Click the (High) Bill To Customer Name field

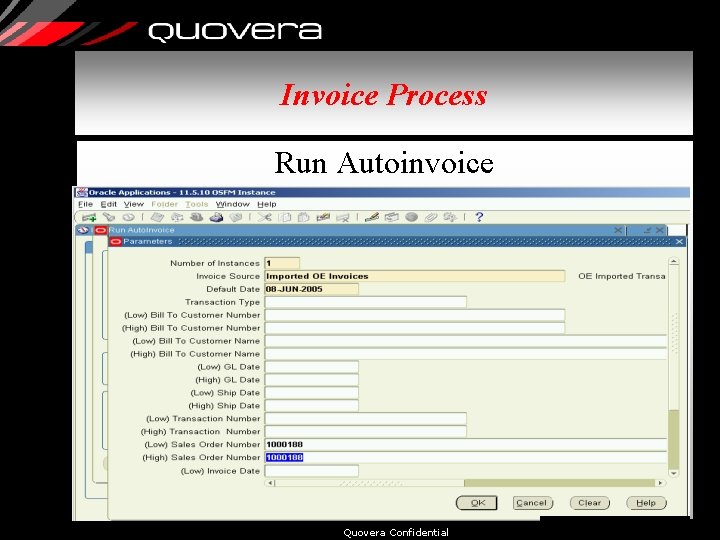(465, 354)
